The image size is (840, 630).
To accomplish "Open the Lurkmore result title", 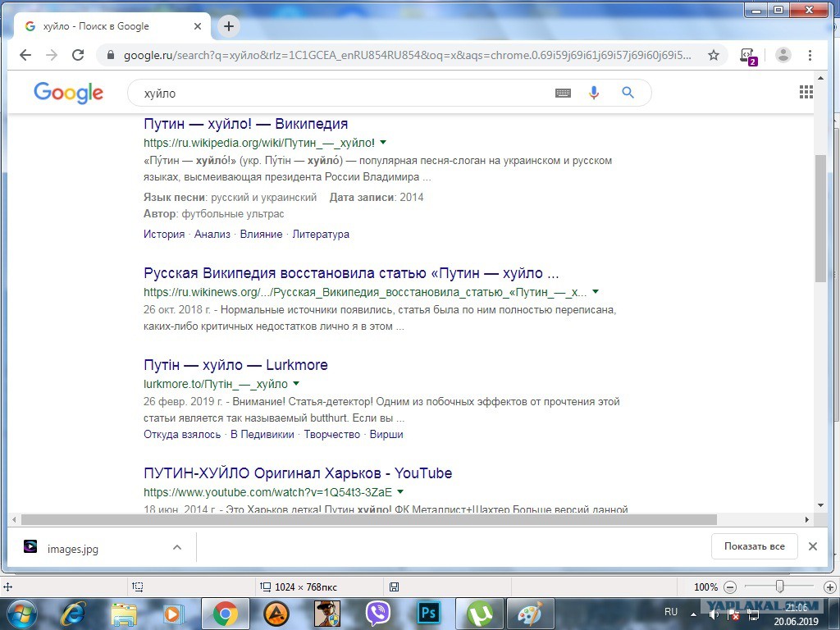I will [235, 365].
